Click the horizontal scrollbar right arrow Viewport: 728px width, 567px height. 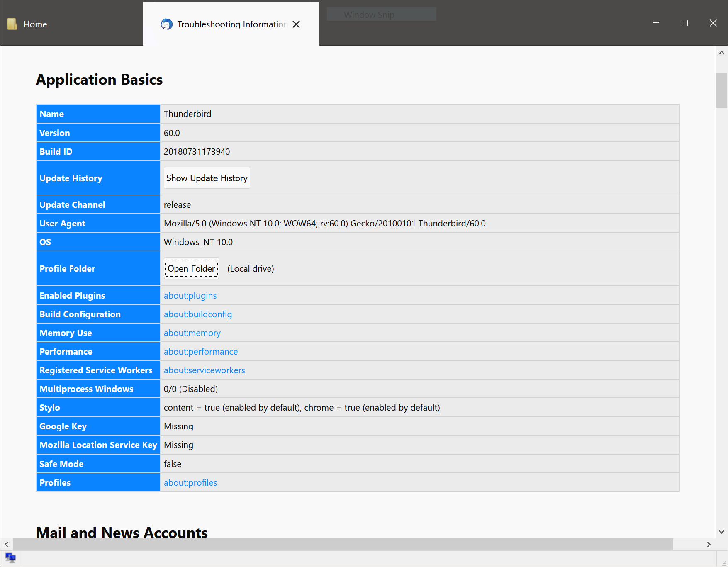click(709, 544)
